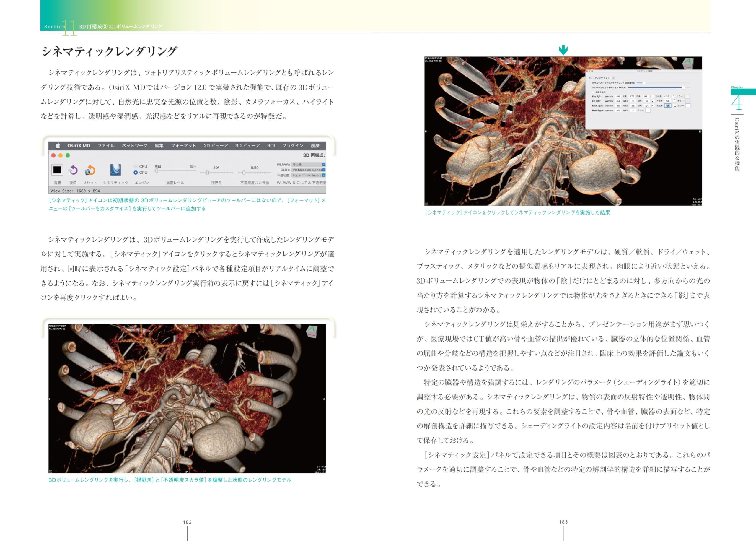Image resolution: width=756 pixels, height=541 pixels.
Task: Click the orientation cube in the upper-right cinematic view
Action: (x=688, y=63)
